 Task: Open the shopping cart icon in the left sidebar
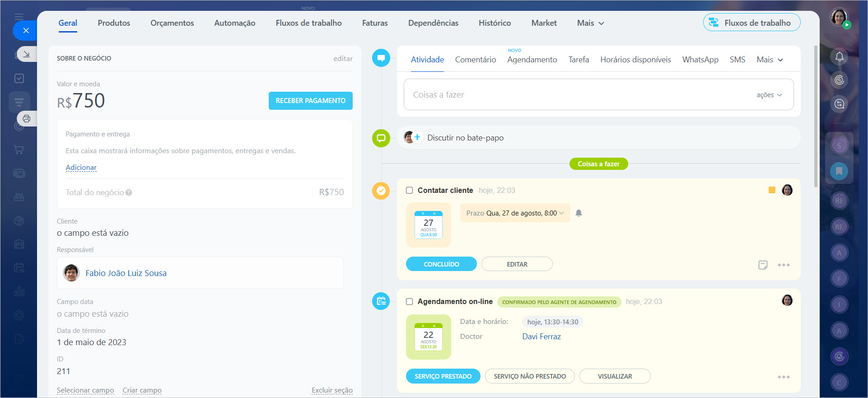coord(19,150)
